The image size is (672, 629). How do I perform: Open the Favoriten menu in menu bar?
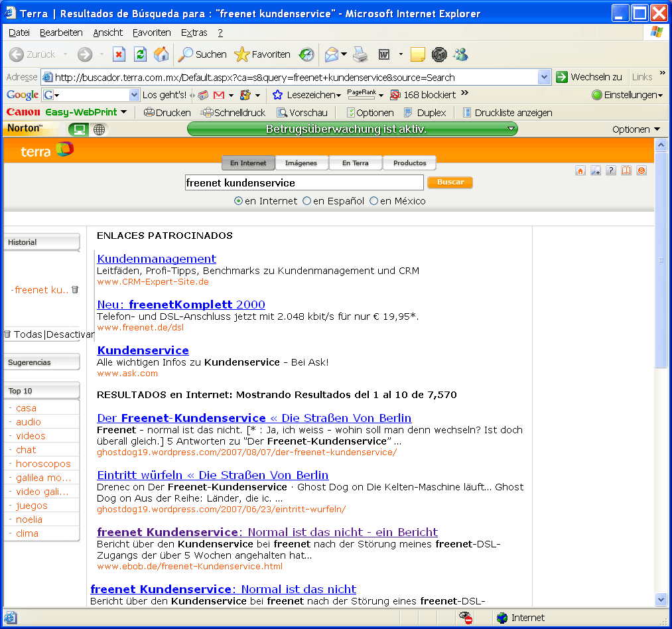pos(152,33)
